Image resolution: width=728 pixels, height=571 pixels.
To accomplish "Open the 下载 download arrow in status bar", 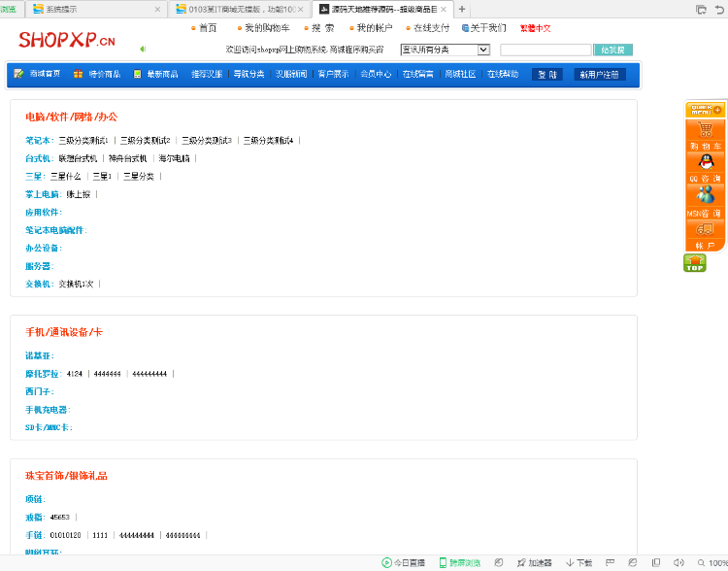I will pyautogui.click(x=570, y=562).
